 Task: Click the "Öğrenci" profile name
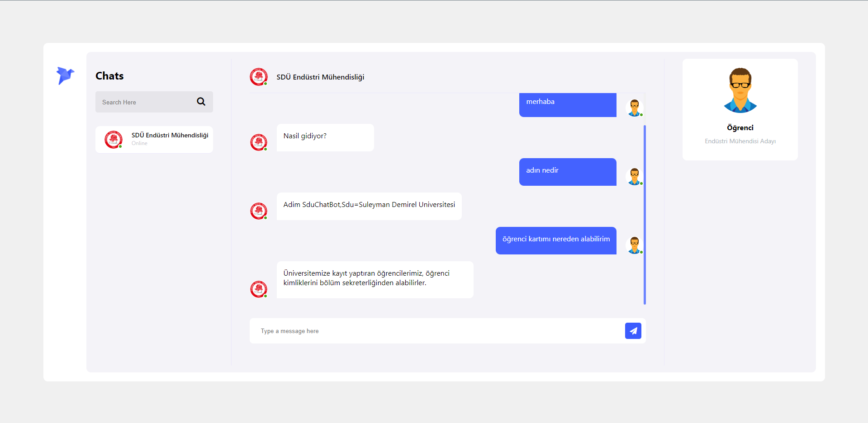pos(740,128)
